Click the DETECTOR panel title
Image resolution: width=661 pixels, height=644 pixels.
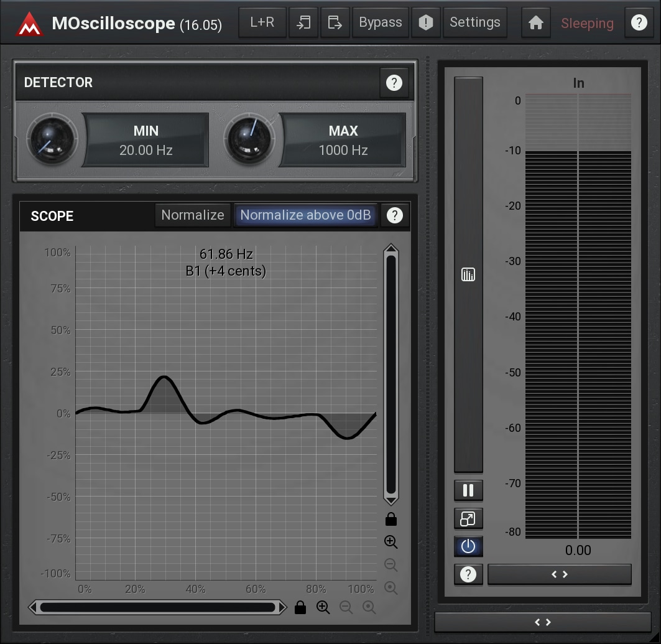click(58, 83)
